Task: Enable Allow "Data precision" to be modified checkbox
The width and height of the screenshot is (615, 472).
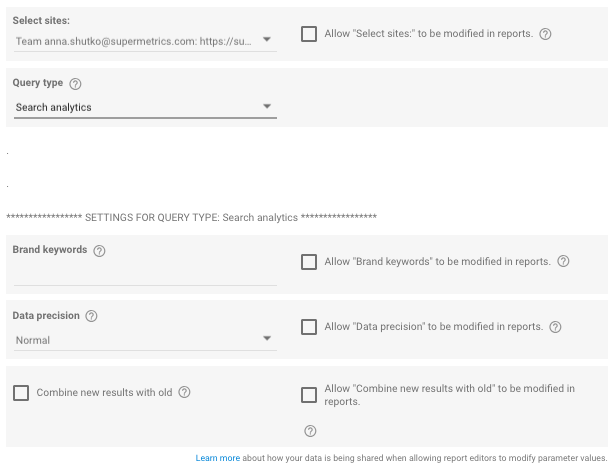Action: click(309, 327)
